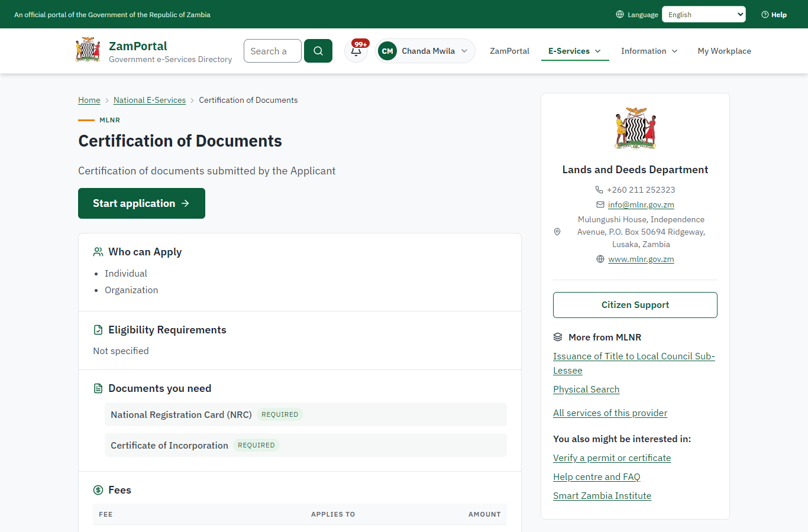
Task: Open Help centre and FAQ link
Action: pos(597,476)
